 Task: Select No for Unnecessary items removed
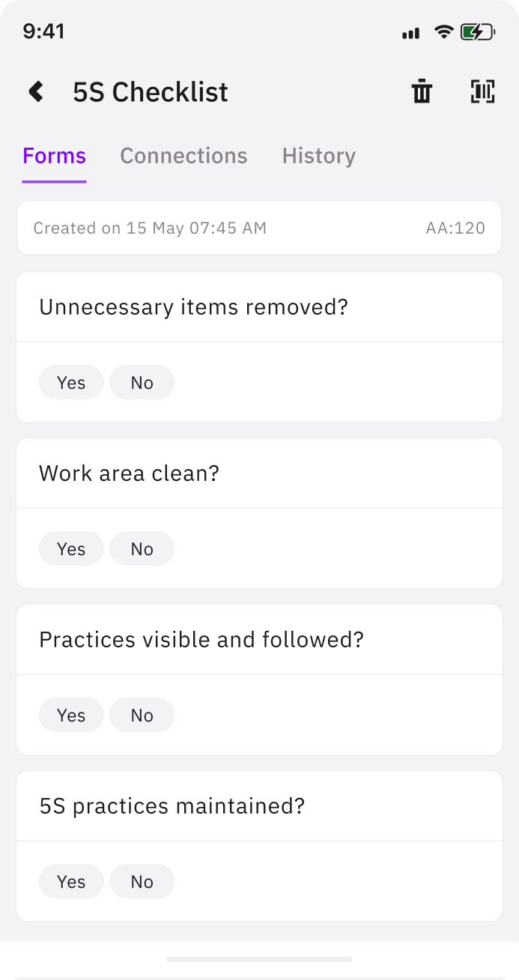point(142,382)
